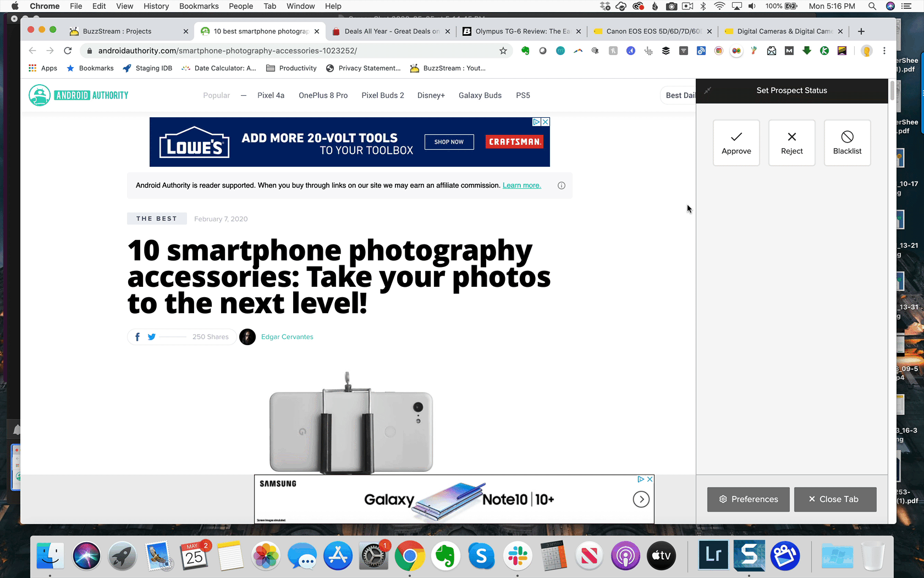The image size is (924, 578).
Task: Switch to BuzzStream : Projects tab
Action: coord(117,31)
